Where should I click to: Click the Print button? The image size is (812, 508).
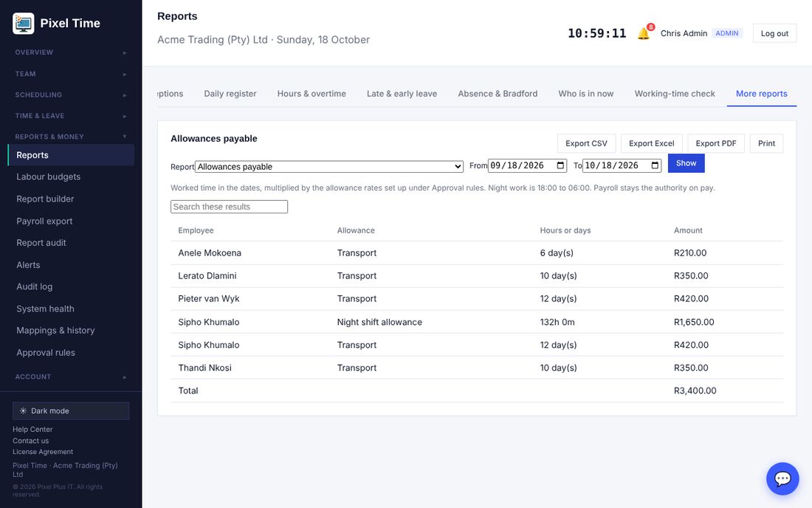click(x=767, y=143)
